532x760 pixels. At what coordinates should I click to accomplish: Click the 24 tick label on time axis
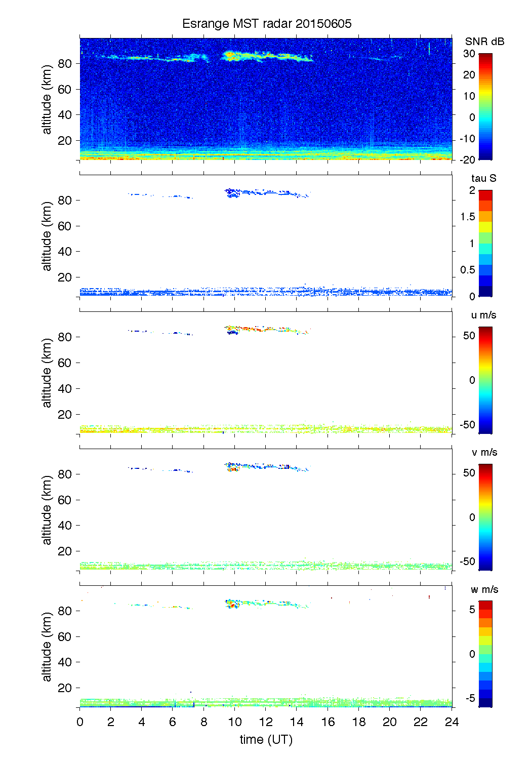coord(452,722)
